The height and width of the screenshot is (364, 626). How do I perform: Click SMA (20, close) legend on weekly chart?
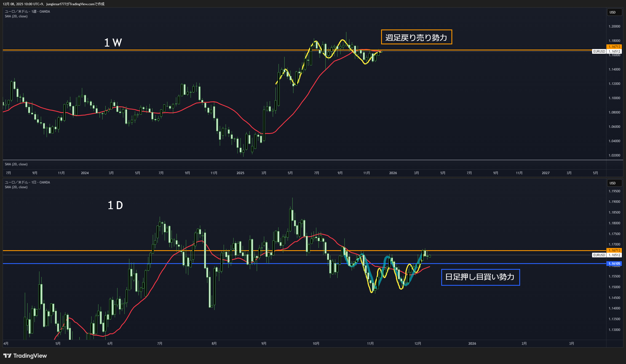16,16
